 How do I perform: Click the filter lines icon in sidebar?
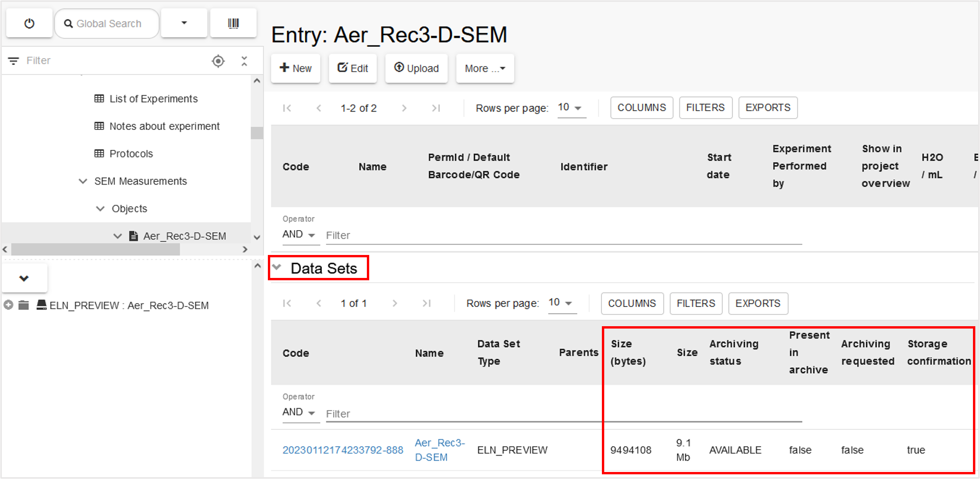pos(14,61)
